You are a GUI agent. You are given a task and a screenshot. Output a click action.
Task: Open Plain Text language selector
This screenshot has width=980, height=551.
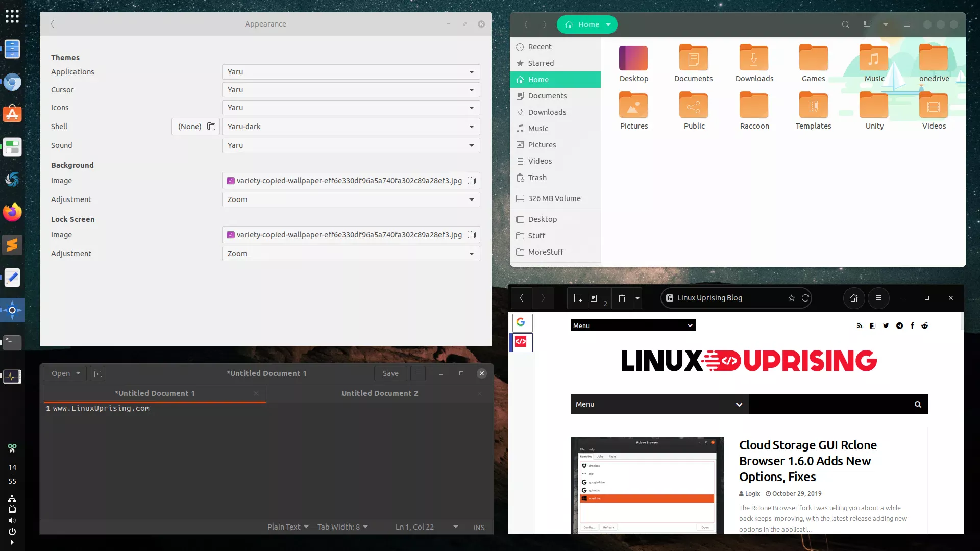[287, 527]
